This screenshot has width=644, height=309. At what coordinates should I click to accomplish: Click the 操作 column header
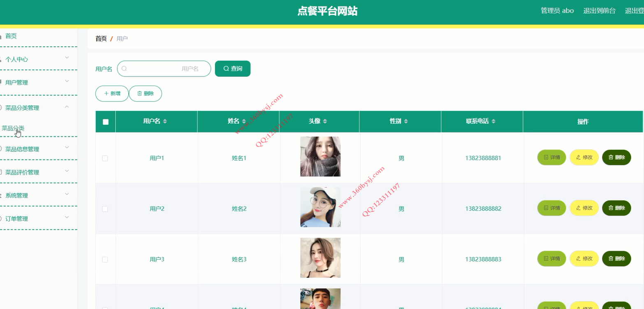(583, 122)
